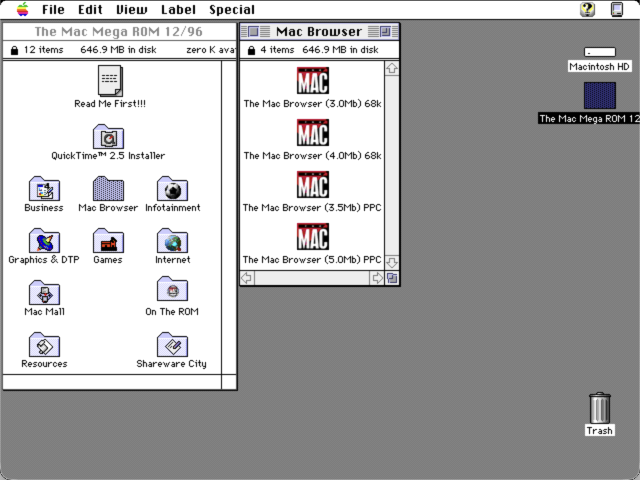Open the Edit menu
The height and width of the screenshot is (480, 640).
[90, 9]
